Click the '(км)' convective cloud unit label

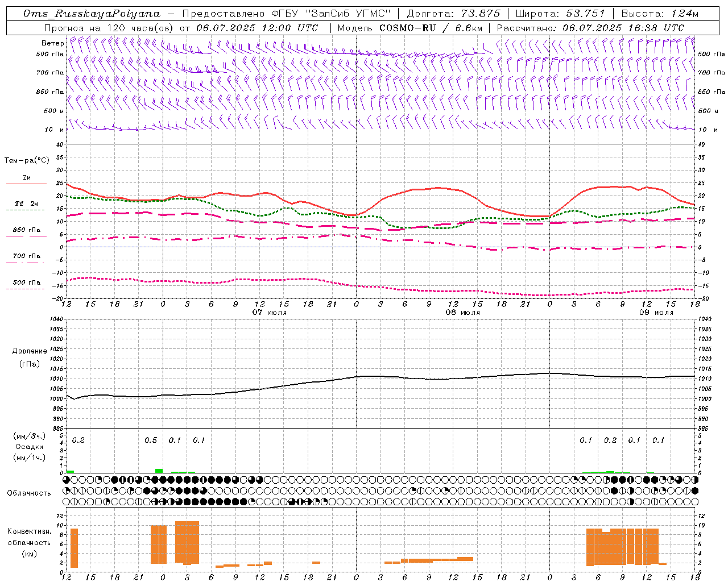coord(29,554)
